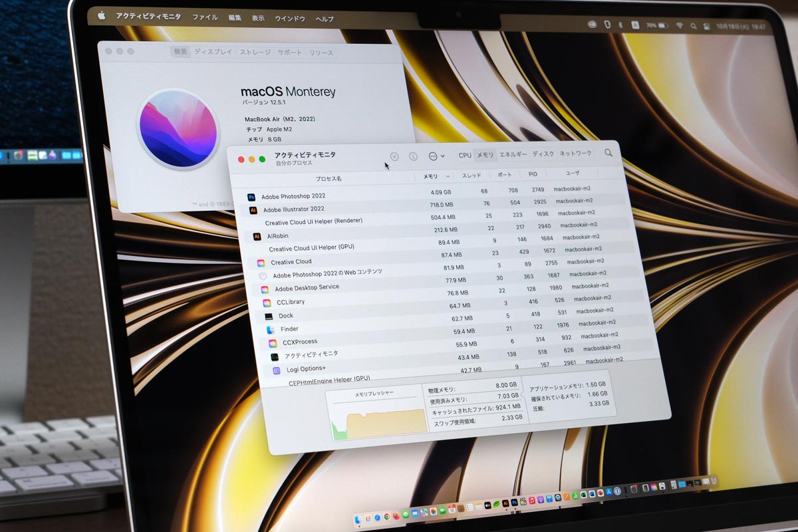The height and width of the screenshot is (532, 798).
Task: Select 概要 tab in About This Mac
Action: (x=180, y=51)
